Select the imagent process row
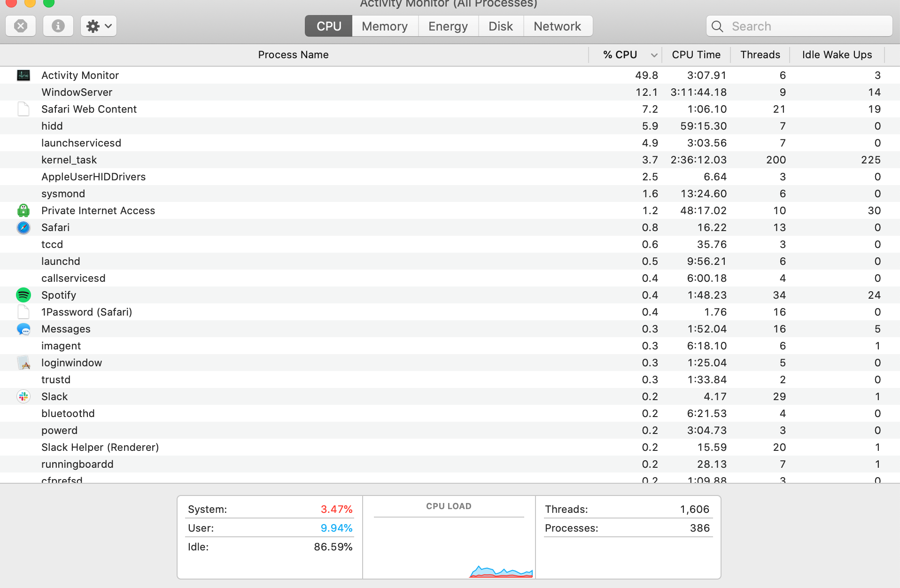Screen dimensions: 900x588 (450, 346)
